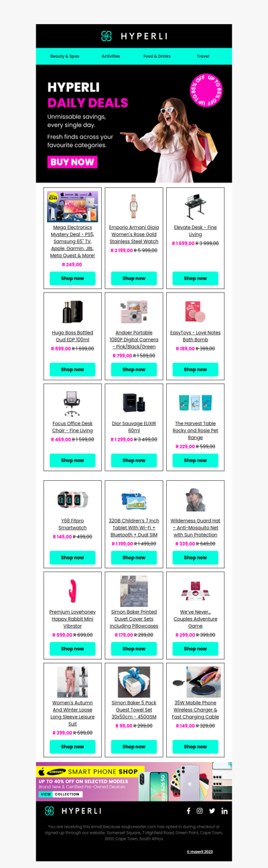Open the Food & Drinks category

pos(157,56)
